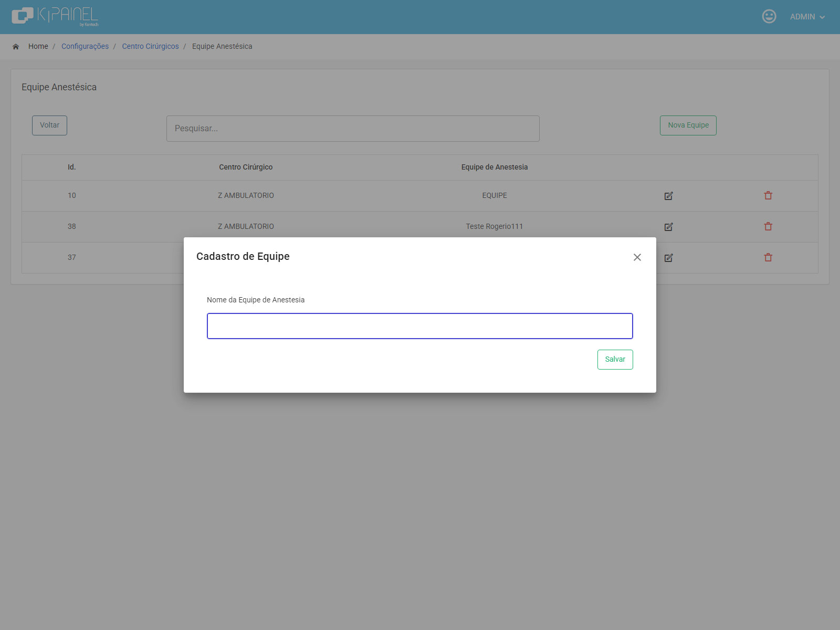
Task: Click the smiley face user icon
Action: coord(769,16)
